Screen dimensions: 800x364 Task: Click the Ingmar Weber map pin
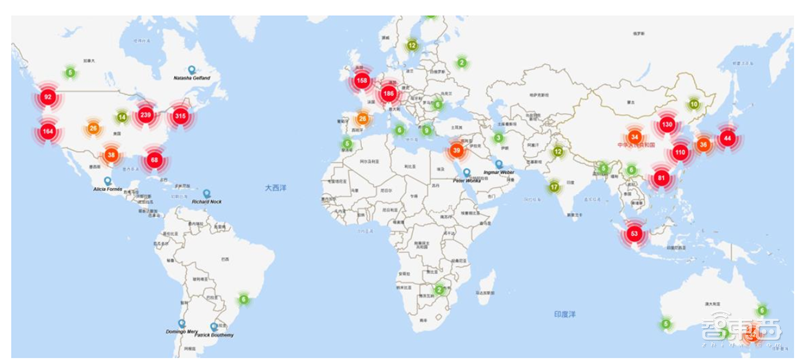pyautogui.click(x=498, y=164)
